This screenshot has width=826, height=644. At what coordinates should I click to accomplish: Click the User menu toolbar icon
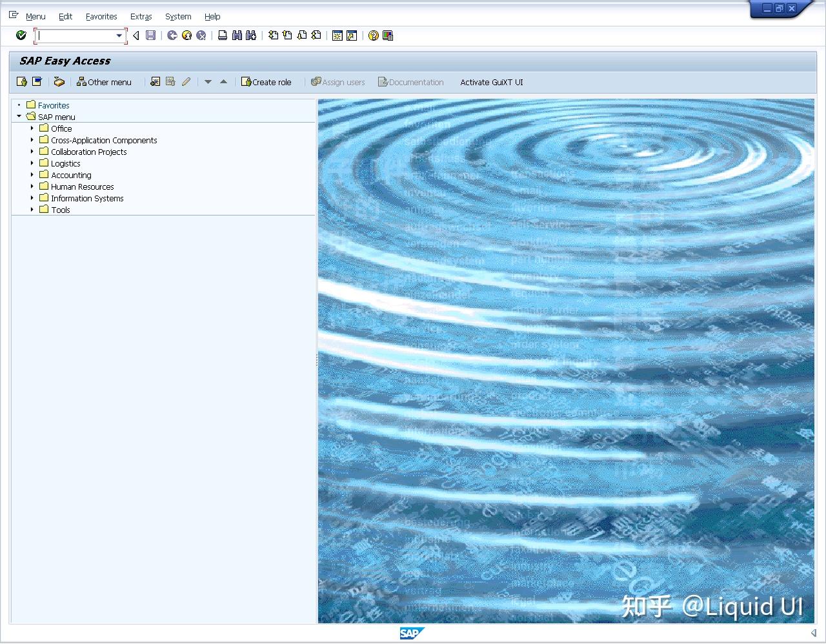pos(22,82)
